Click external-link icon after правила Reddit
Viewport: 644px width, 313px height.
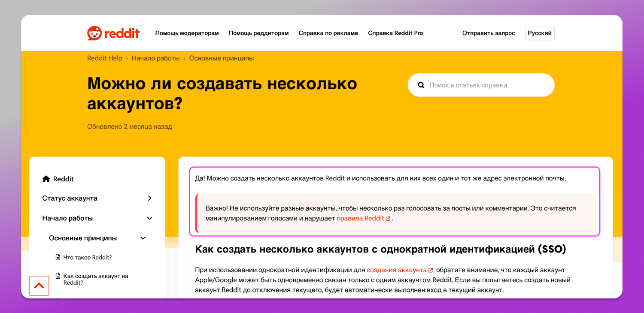click(x=388, y=219)
